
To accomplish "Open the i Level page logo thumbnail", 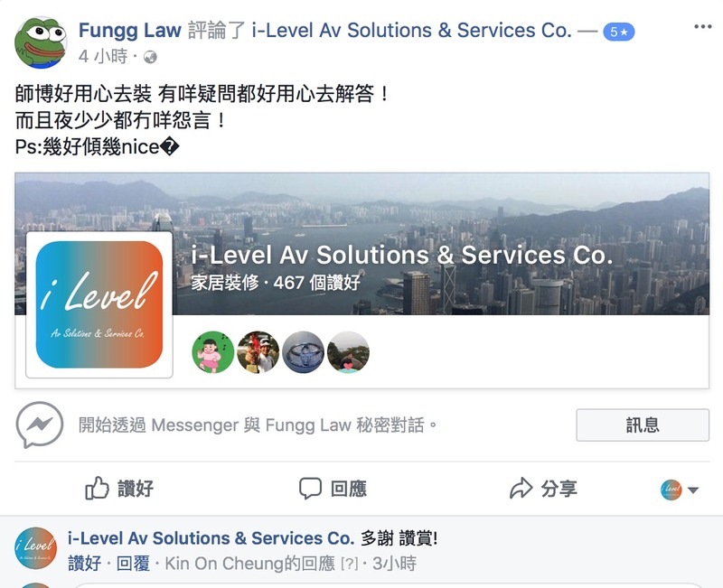I will (99, 304).
